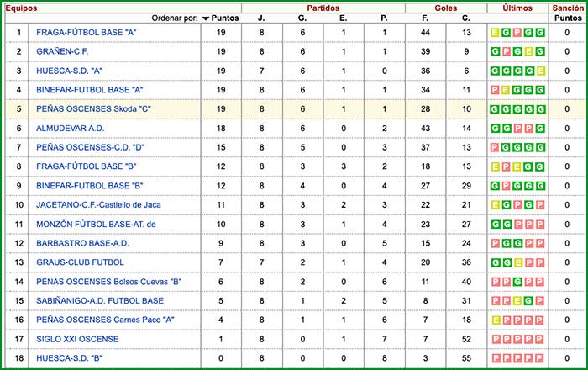Click the first result icon for PEÑAS OSCENSES Carnes Paco

point(495,320)
